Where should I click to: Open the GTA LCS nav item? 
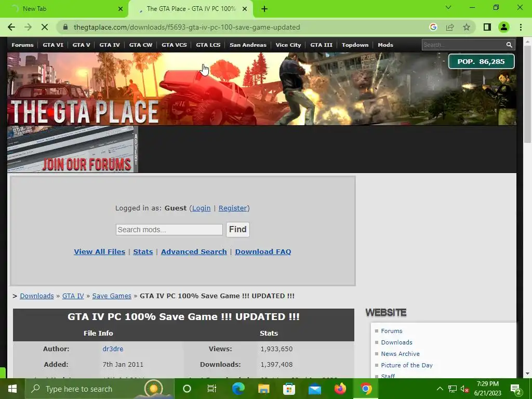click(x=208, y=45)
